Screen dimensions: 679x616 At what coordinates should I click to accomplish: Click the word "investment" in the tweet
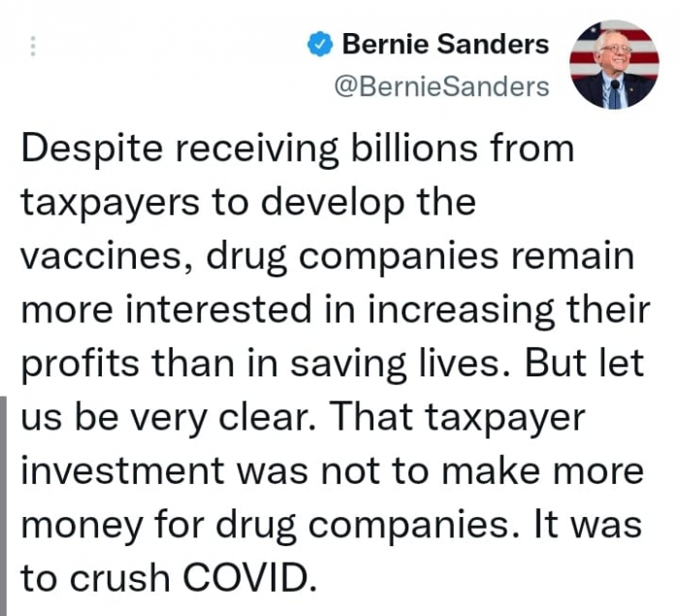[116, 471]
